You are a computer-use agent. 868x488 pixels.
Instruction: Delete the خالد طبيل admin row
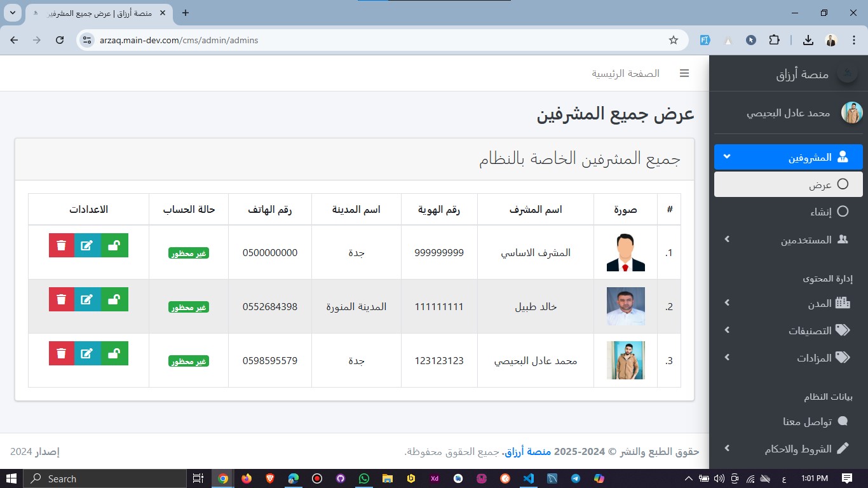(x=61, y=299)
